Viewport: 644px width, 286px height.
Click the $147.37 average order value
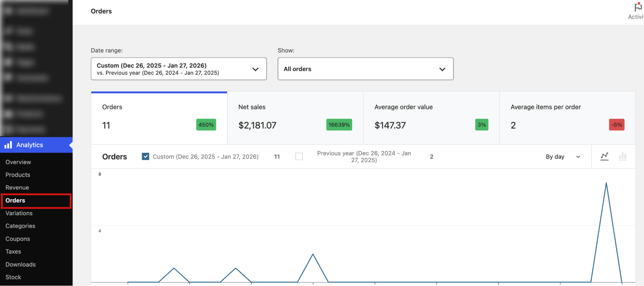tap(390, 125)
